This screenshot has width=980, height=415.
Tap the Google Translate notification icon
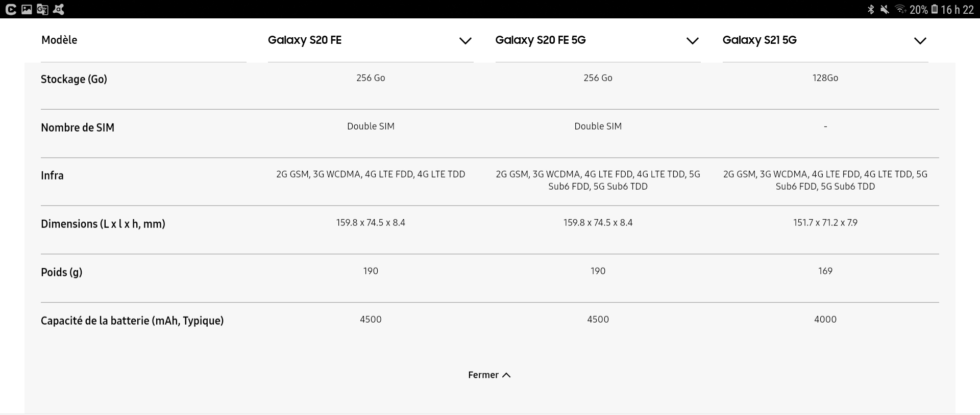[42, 9]
